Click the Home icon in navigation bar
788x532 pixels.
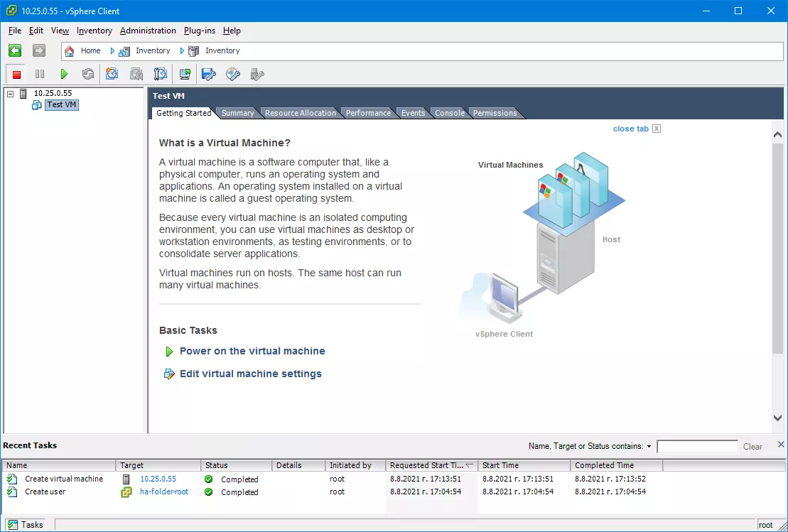70,50
